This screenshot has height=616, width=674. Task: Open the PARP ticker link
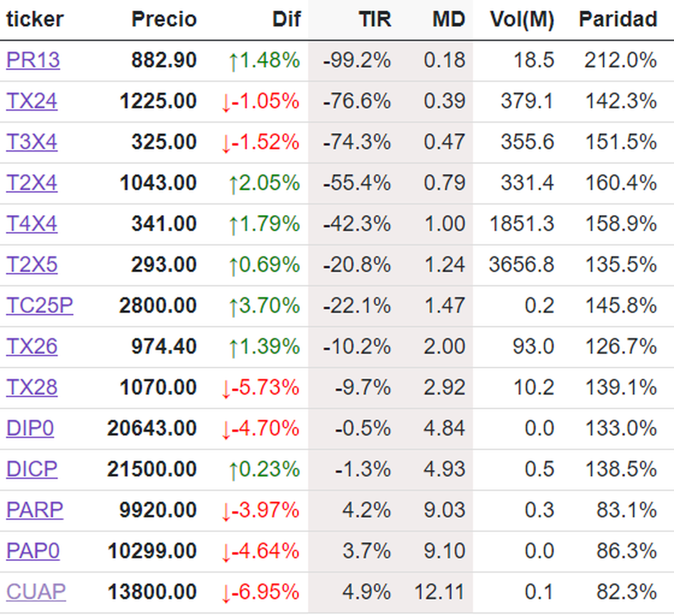pos(34,510)
